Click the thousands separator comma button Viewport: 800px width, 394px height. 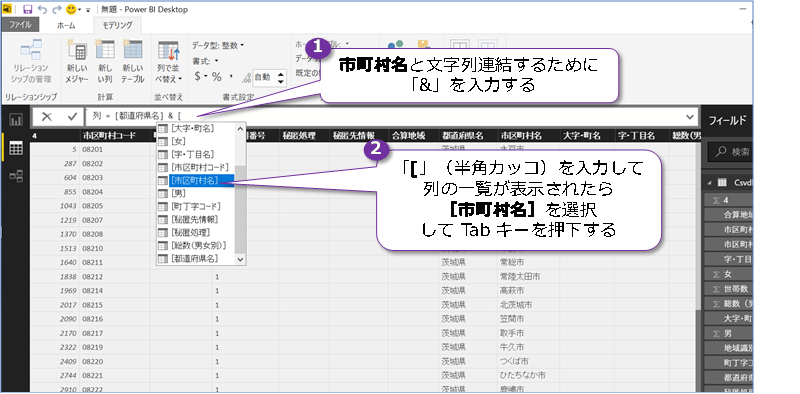[231, 77]
